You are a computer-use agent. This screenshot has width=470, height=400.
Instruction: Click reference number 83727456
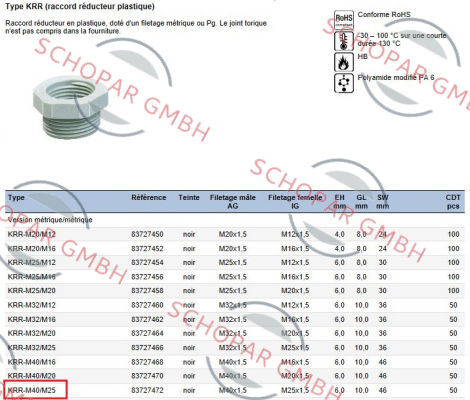[x=147, y=277]
